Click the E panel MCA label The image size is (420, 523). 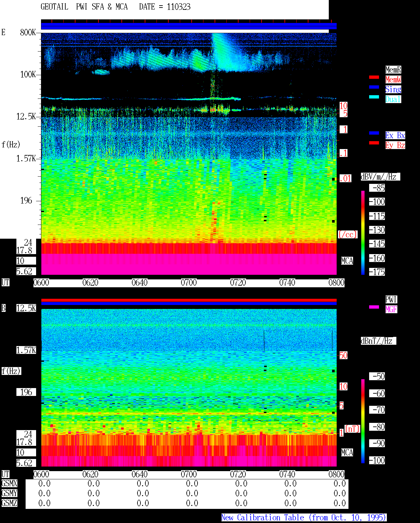(347, 261)
